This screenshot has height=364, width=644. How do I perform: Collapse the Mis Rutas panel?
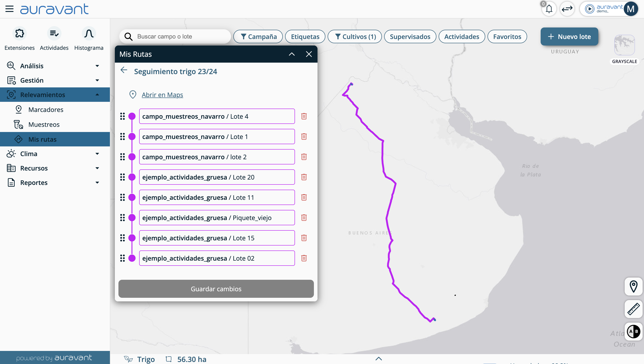pos(292,54)
